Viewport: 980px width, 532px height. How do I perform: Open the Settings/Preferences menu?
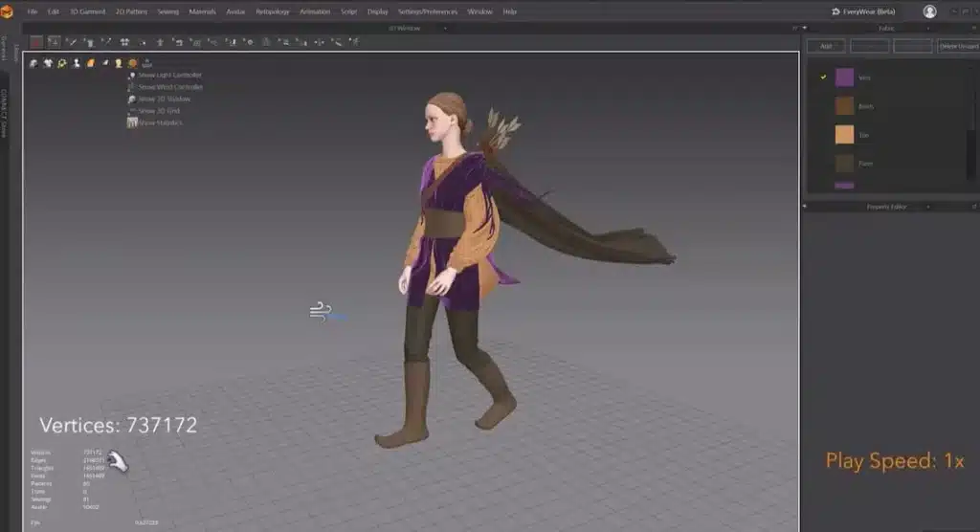(x=428, y=11)
